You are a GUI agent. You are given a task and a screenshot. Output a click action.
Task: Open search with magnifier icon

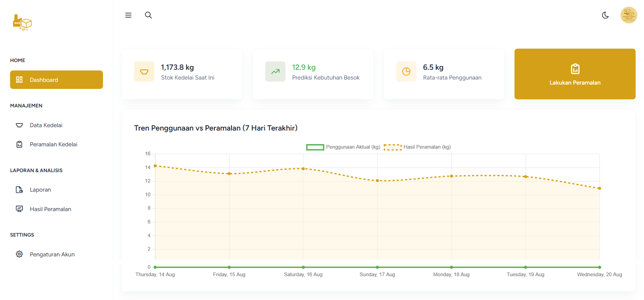[x=148, y=15]
